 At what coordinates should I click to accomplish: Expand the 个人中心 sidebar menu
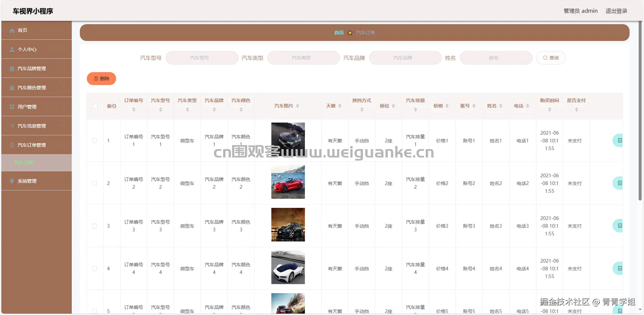pos(37,49)
